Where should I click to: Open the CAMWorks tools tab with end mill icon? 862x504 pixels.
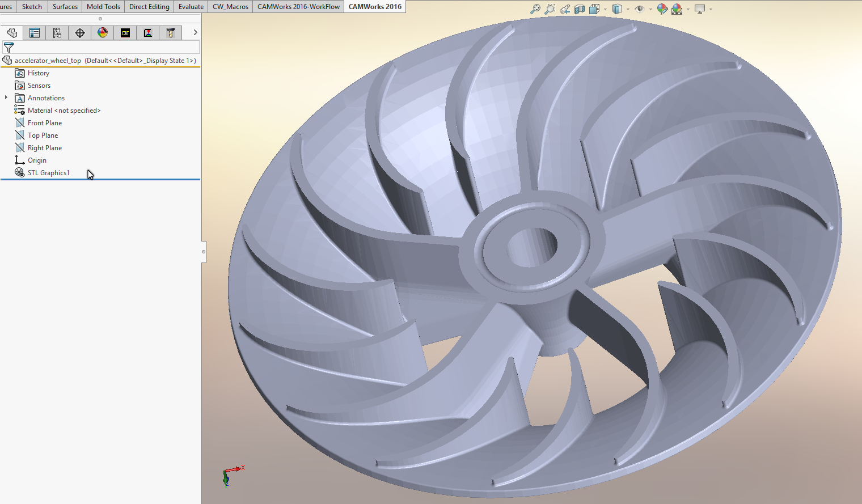pos(171,33)
